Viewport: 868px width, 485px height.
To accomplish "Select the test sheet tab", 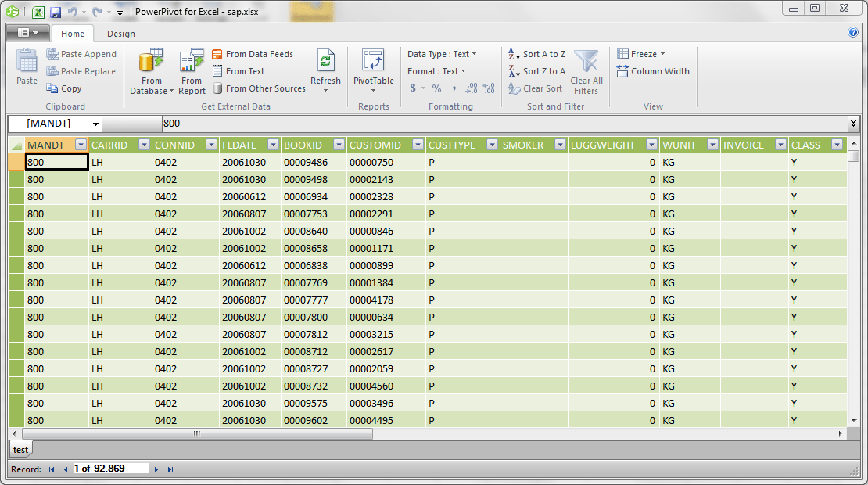I will tap(20, 450).
